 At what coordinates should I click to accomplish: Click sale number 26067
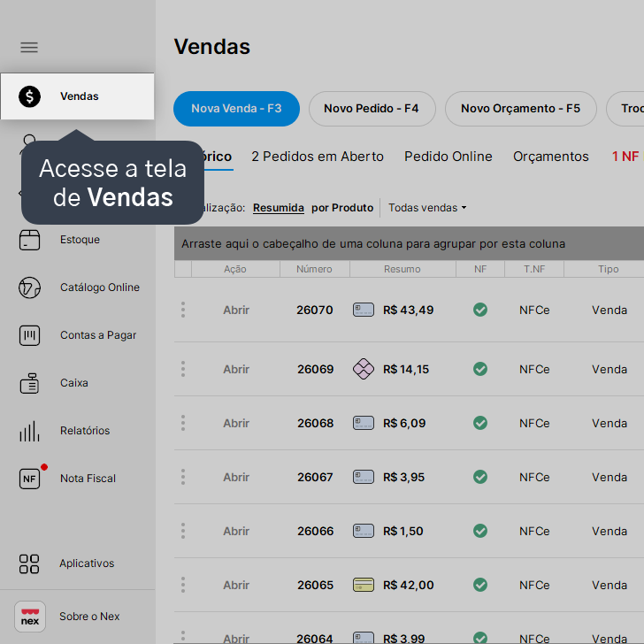tap(315, 478)
